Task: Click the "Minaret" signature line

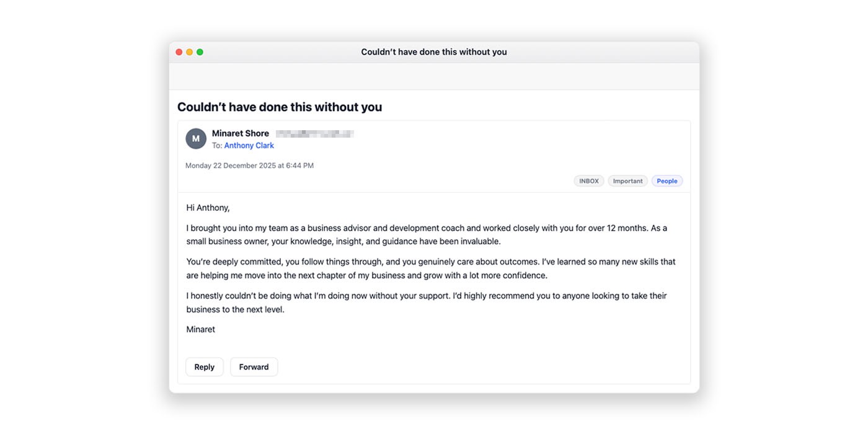Action: tap(201, 329)
